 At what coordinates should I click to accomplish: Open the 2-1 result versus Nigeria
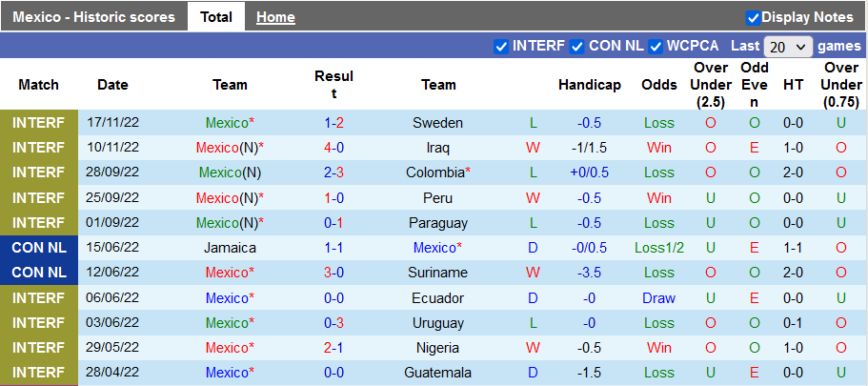click(333, 347)
